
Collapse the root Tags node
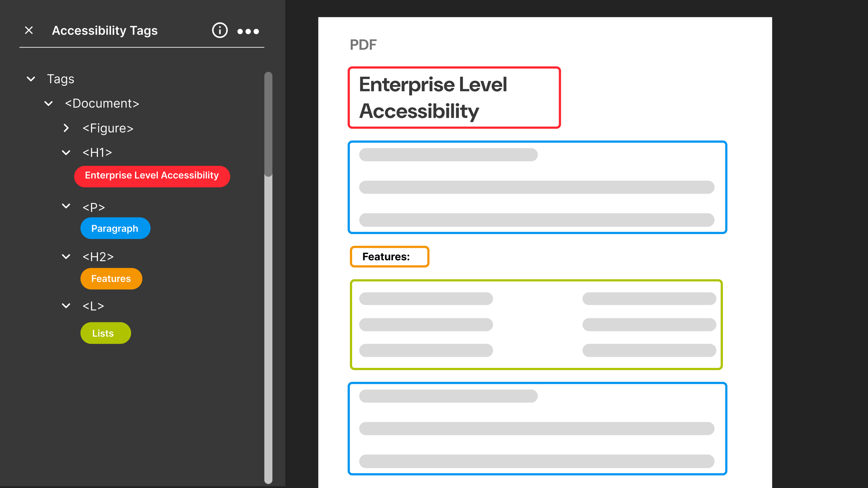tap(31, 79)
